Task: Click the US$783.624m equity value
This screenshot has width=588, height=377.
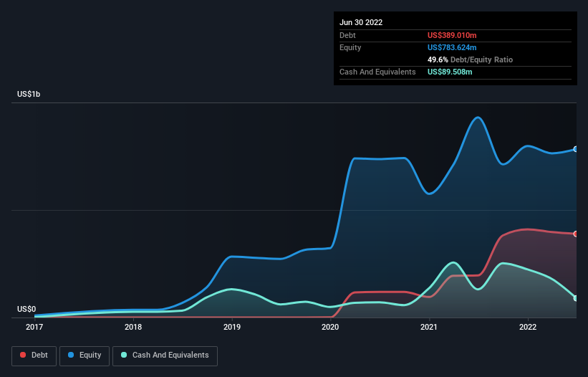Action: 452,47
